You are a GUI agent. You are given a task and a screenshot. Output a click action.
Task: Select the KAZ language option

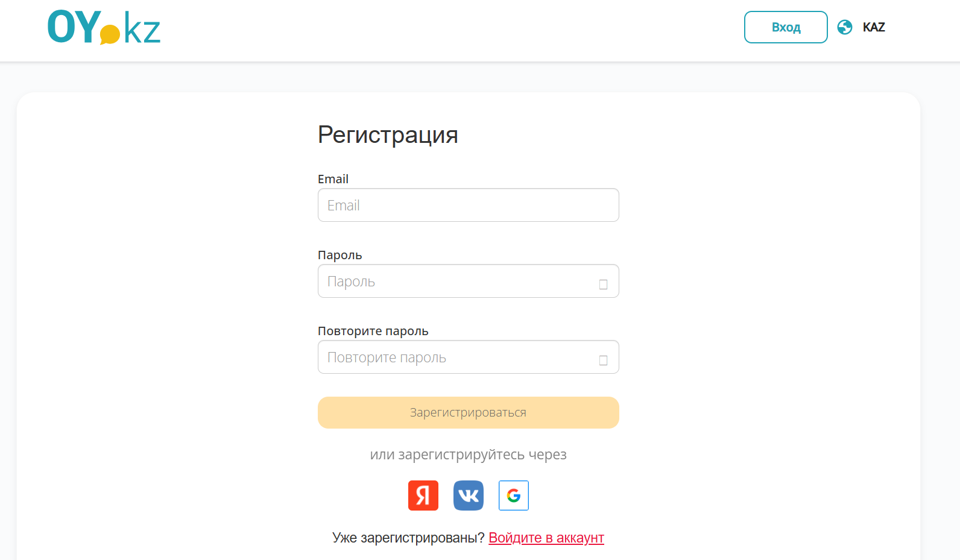pos(874,27)
